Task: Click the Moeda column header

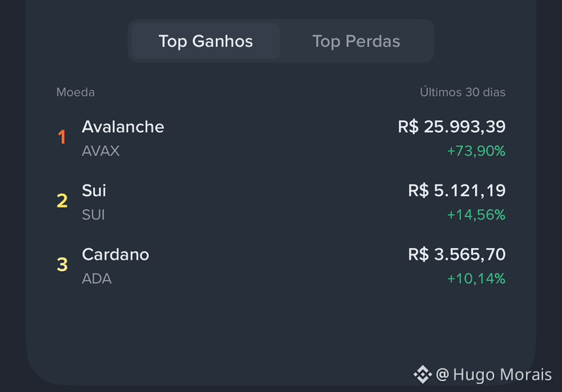Action: [x=75, y=92]
